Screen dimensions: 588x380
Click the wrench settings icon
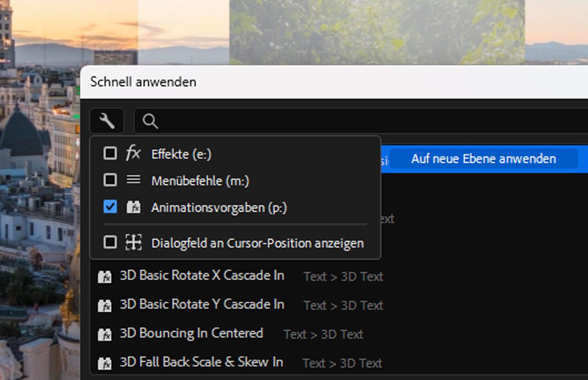[x=107, y=121]
